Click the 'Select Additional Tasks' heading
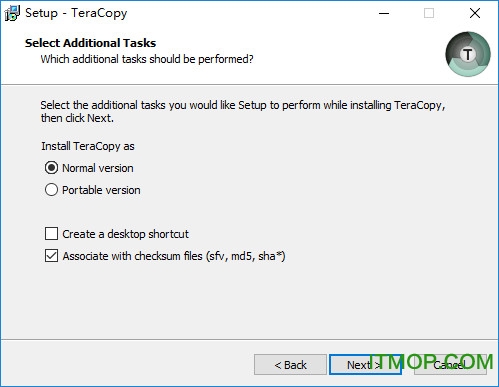 tap(90, 43)
